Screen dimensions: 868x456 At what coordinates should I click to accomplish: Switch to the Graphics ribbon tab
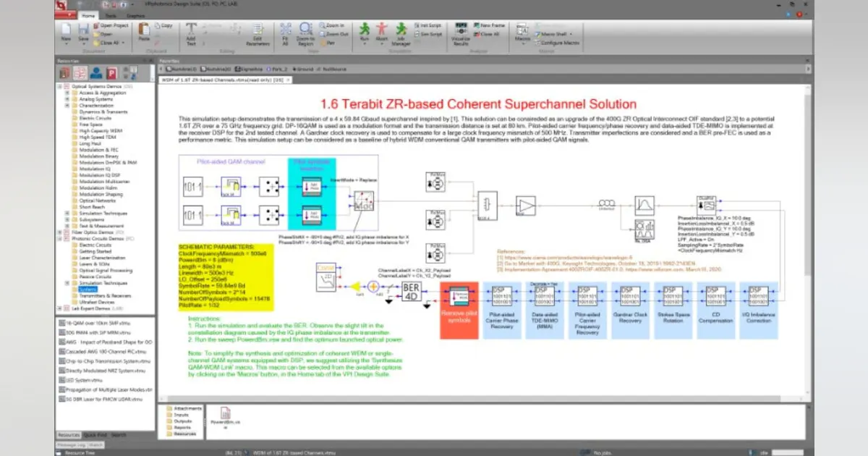(x=135, y=14)
